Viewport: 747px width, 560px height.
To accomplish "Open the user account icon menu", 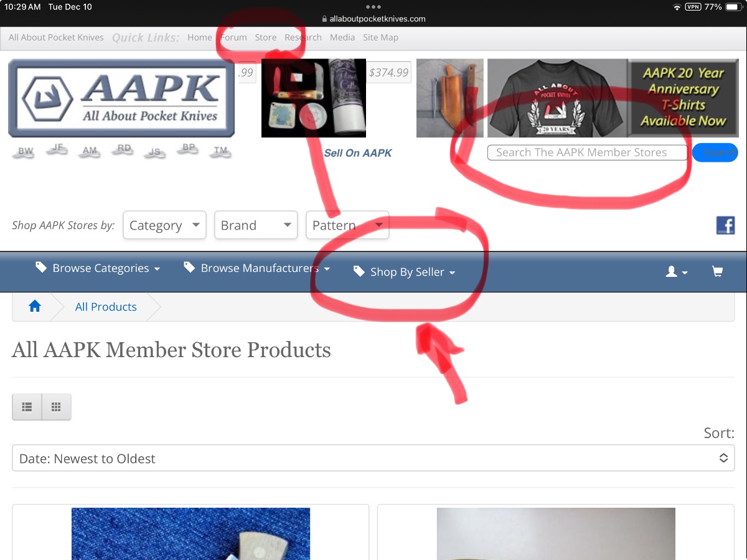I will coord(677,271).
